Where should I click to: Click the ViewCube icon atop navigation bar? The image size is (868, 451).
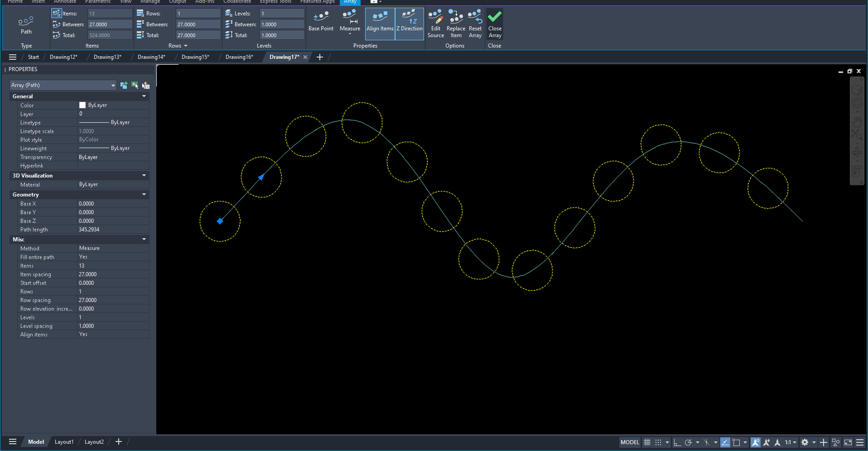(x=857, y=90)
